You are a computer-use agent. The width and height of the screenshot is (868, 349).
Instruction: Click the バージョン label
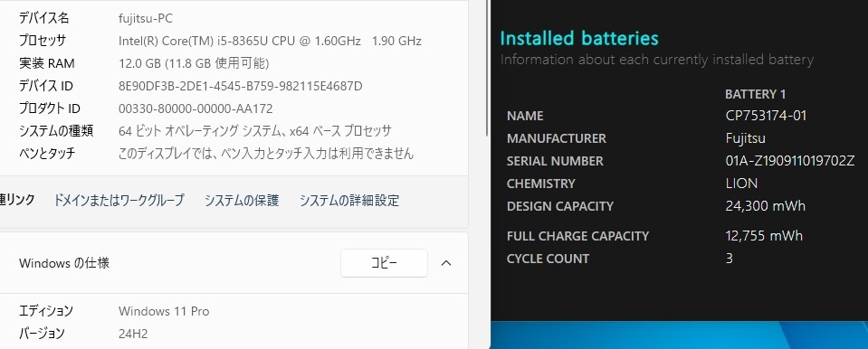coord(42,334)
